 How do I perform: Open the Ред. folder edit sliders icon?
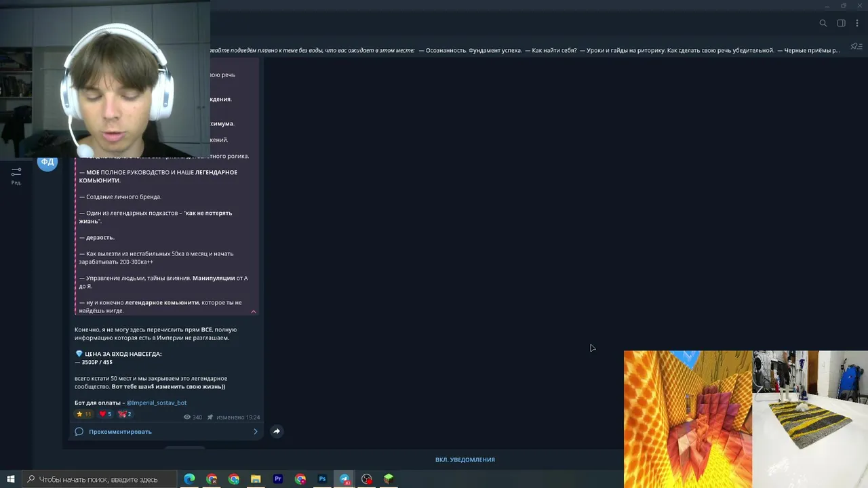tap(16, 175)
